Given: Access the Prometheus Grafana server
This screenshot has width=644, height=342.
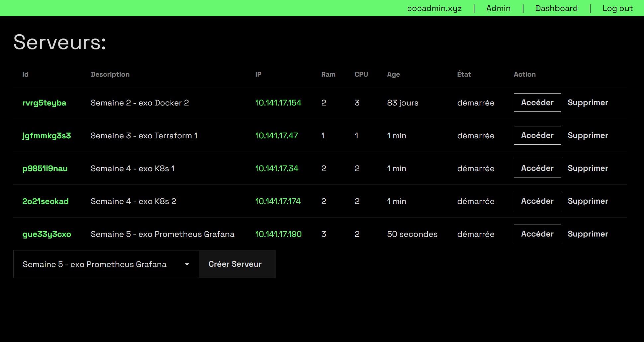Looking at the screenshot, I should pos(537,234).
